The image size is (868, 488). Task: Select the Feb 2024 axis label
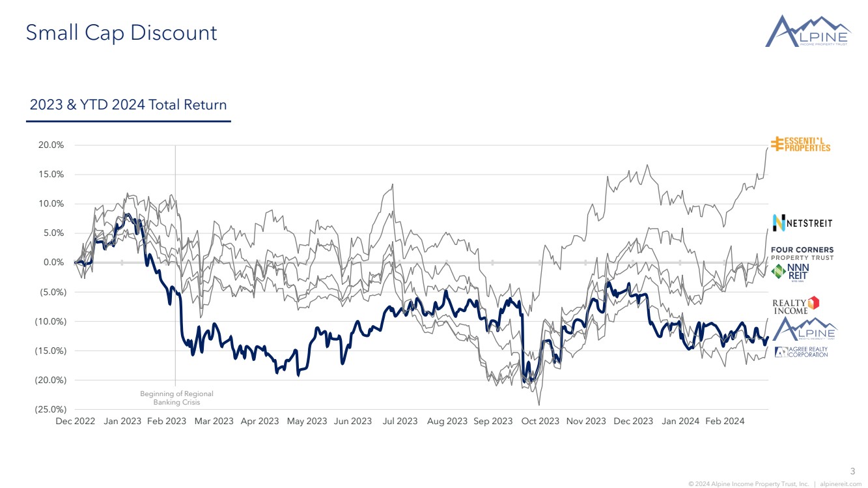(725, 422)
